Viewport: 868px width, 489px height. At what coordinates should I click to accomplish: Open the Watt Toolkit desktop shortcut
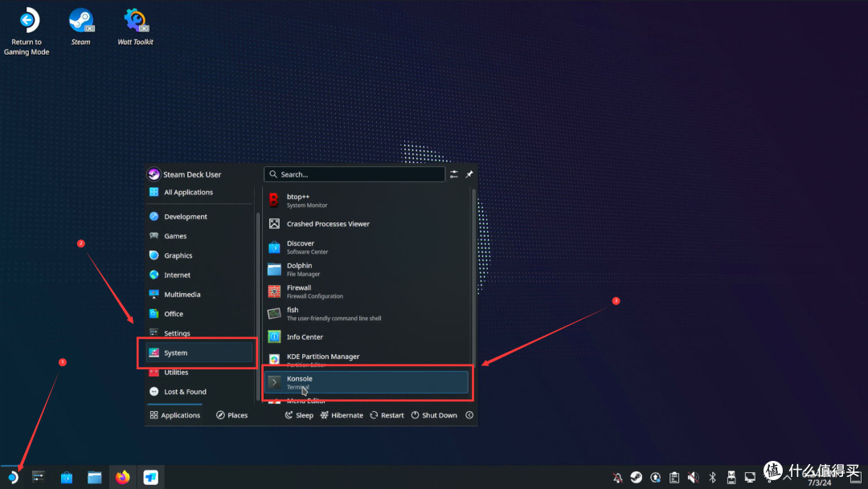135,26
